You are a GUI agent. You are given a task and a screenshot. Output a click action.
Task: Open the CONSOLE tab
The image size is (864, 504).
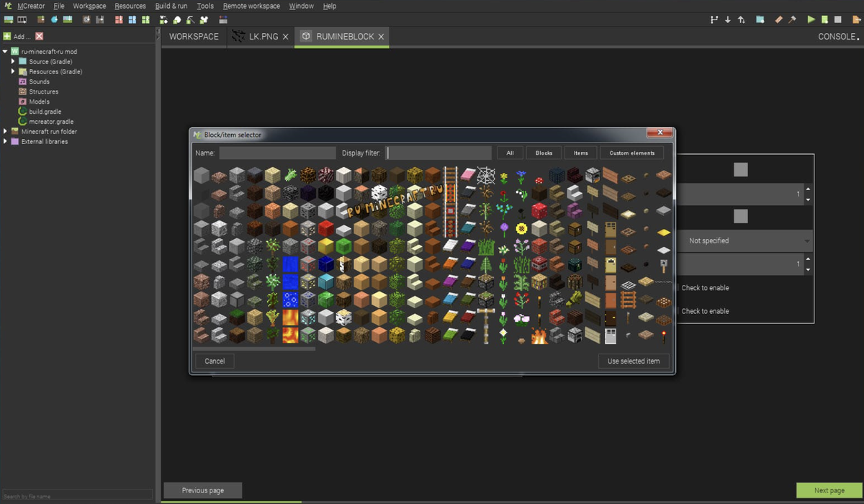[x=837, y=37]
